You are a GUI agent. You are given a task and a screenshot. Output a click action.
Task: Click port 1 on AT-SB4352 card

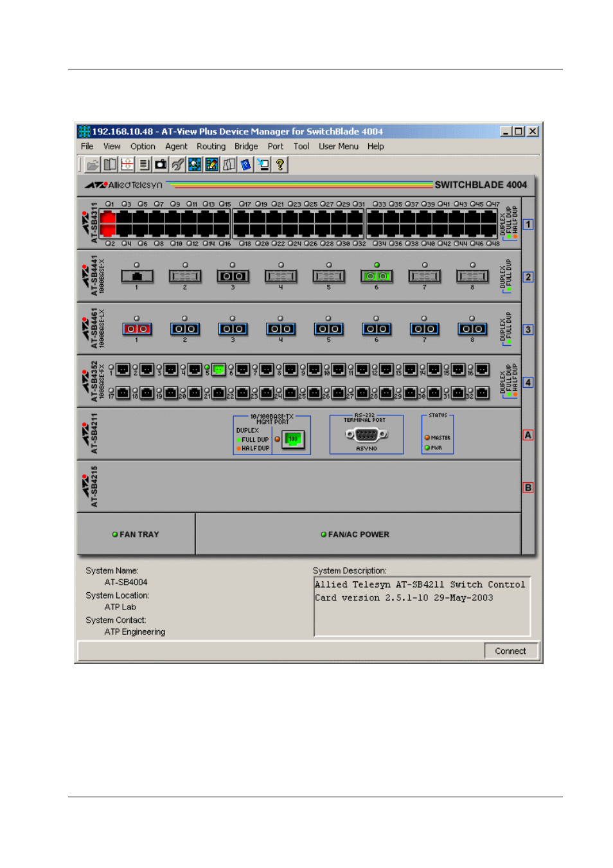(123, 370)
